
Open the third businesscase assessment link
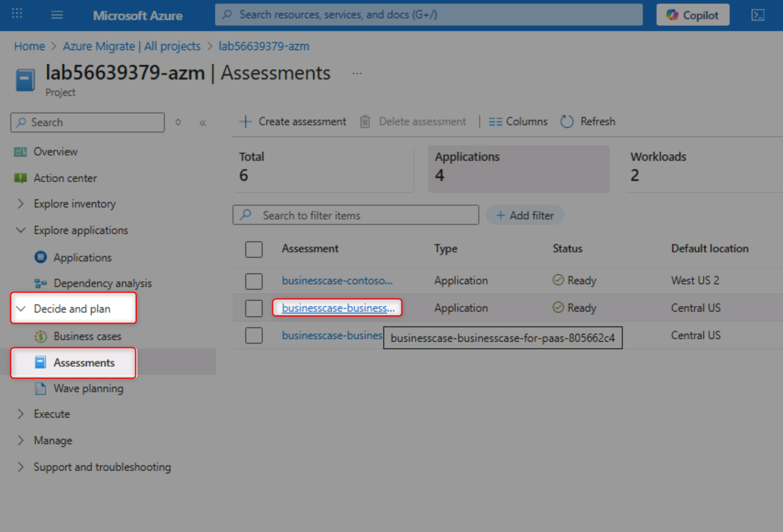pos(332,335)
